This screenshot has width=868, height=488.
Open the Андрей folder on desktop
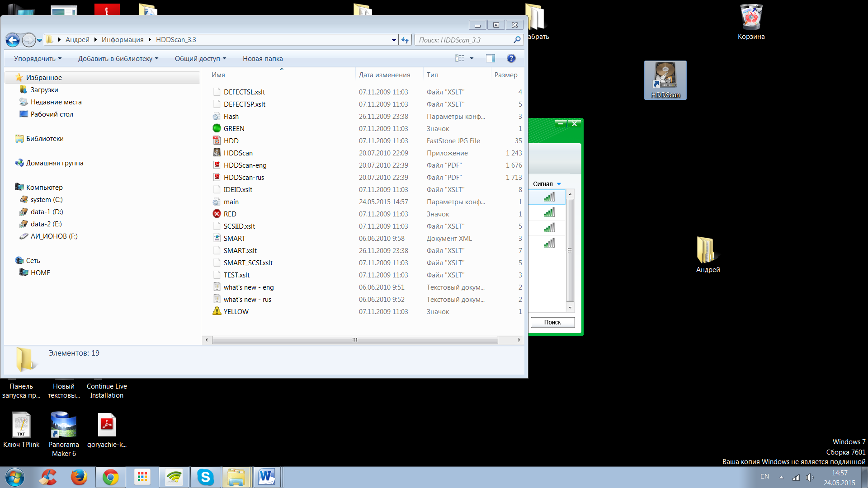point(708,254)
